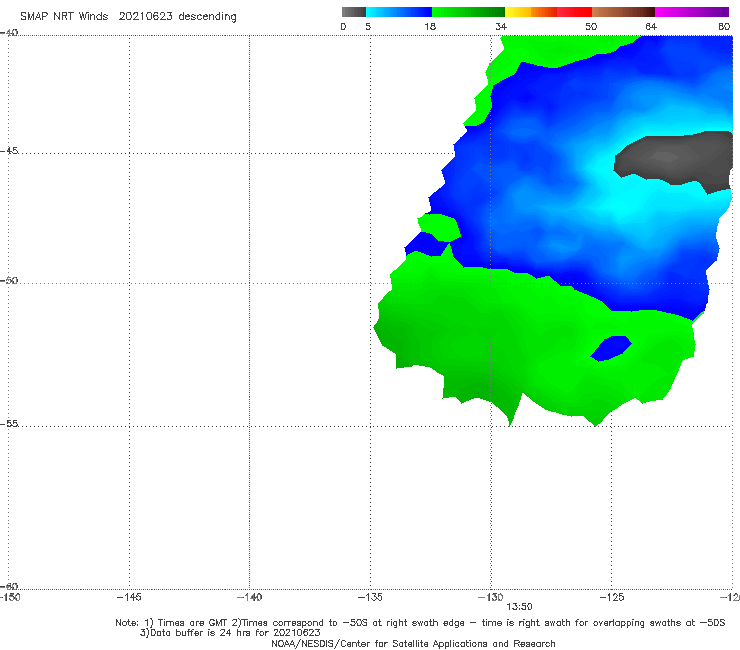740x650 pixels.
Task: Click the color bar tick label '18'
Action: tap(430, 26)
